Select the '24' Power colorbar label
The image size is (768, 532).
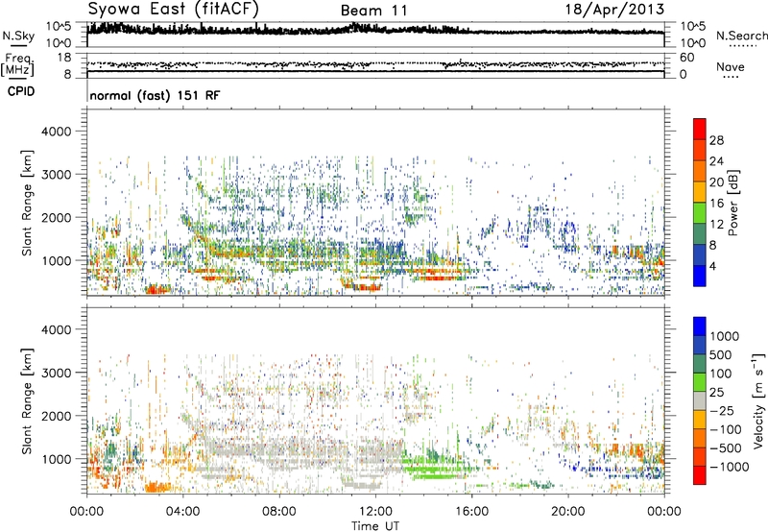716,161
